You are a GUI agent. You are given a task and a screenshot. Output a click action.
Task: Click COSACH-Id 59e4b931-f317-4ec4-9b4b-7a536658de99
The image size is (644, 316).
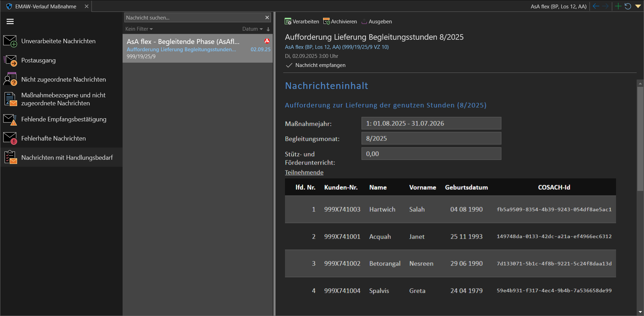tap(554, 291)
